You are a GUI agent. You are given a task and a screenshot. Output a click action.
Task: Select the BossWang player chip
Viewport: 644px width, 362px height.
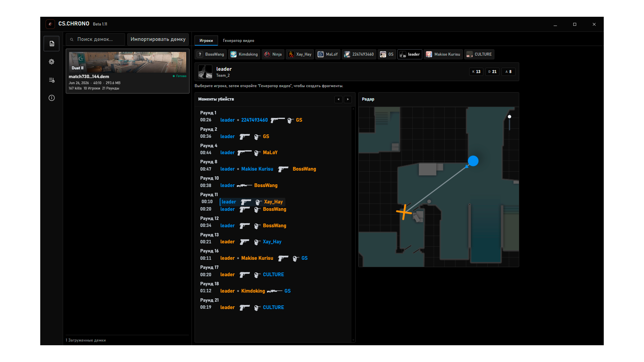coord(211,54)
